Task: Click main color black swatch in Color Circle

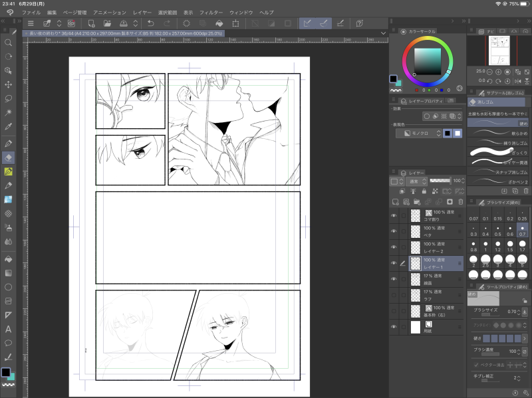Action: [x=393, y=78]
